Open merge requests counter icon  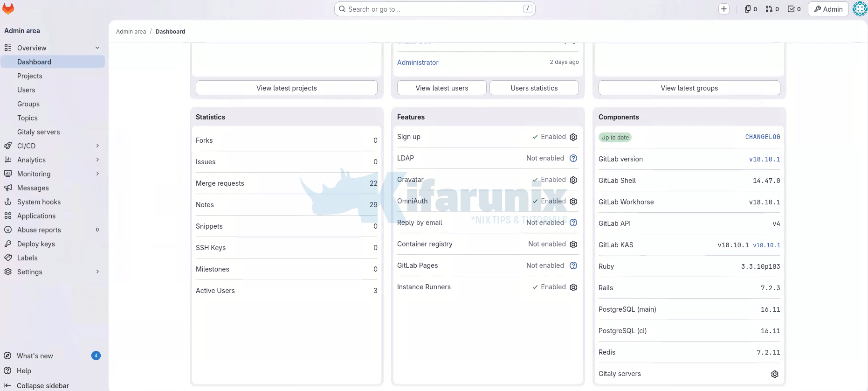coord(772,9)
